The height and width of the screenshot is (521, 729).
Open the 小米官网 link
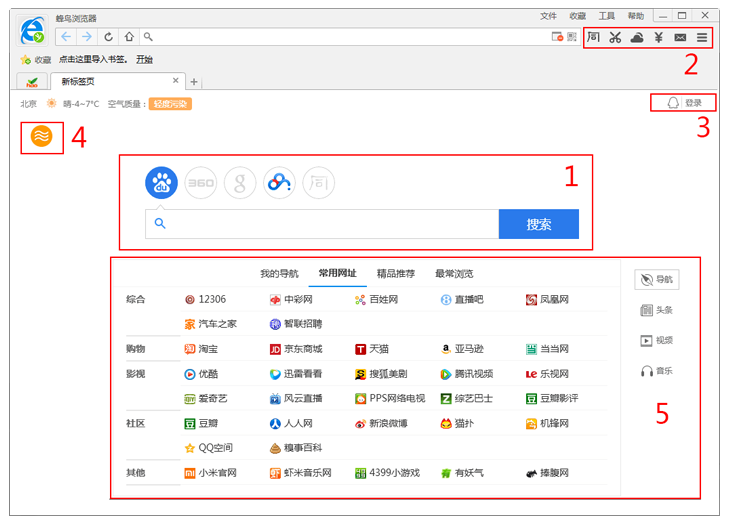[211, 473]
